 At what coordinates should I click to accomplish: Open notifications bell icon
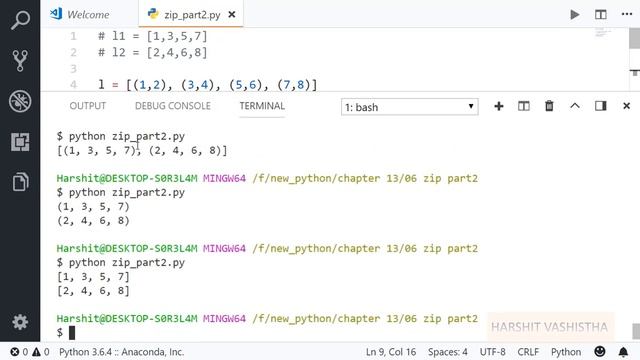[x=623, y=352]
